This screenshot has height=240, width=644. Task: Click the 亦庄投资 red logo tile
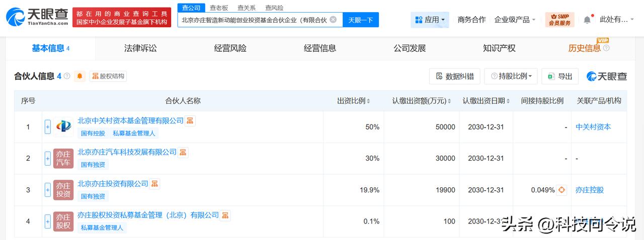63,190
